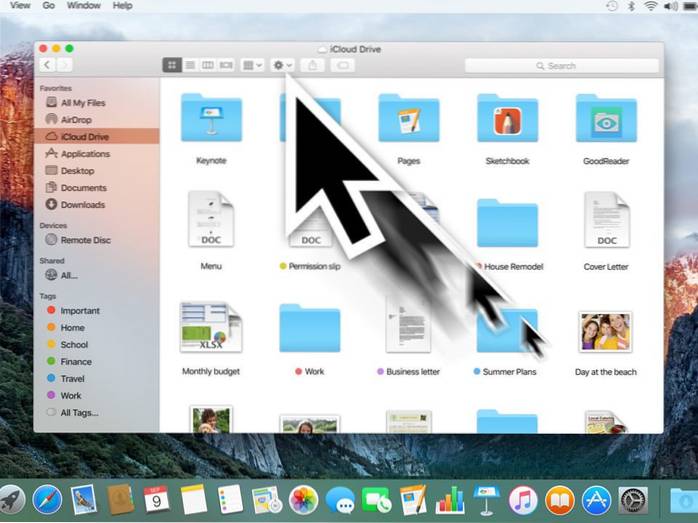
Task: Open Calendar from the Dock
Action: click(156, 499)
